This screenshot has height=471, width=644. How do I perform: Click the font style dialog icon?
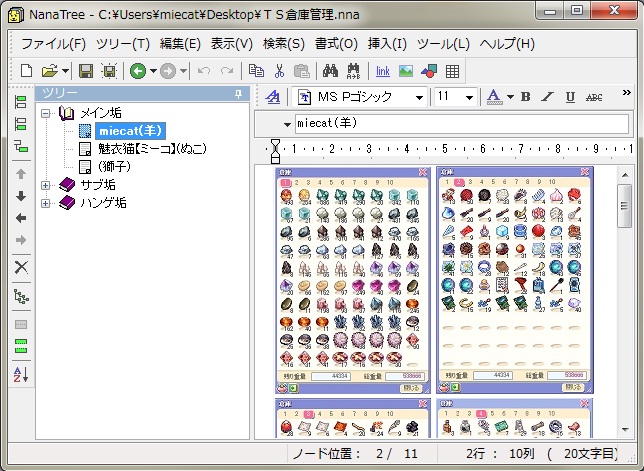273,97
